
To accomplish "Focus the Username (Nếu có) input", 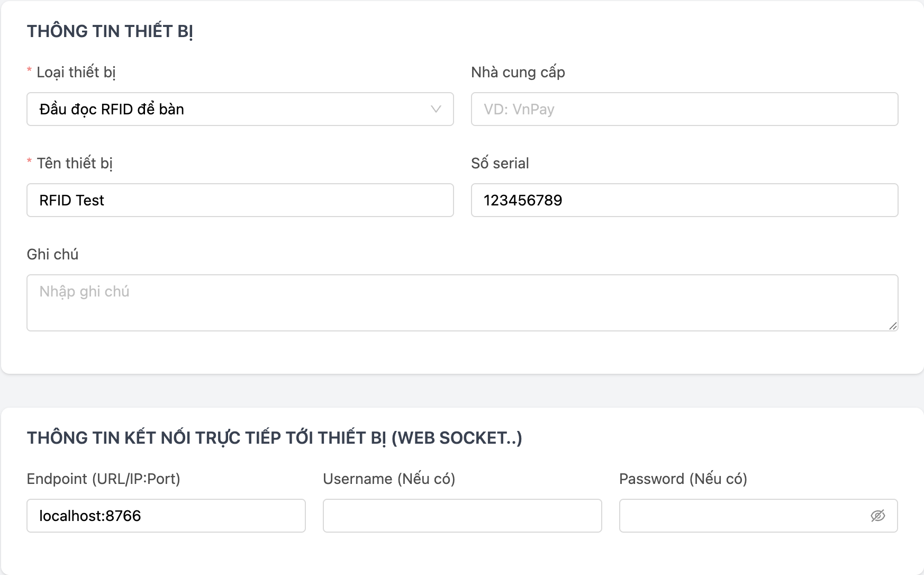I will 462,516.
